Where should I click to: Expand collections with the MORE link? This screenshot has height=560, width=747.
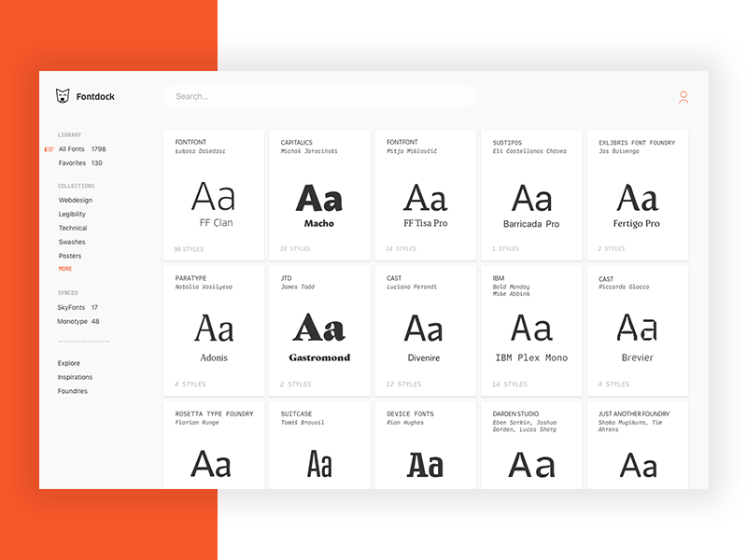[x=64, y=269]
